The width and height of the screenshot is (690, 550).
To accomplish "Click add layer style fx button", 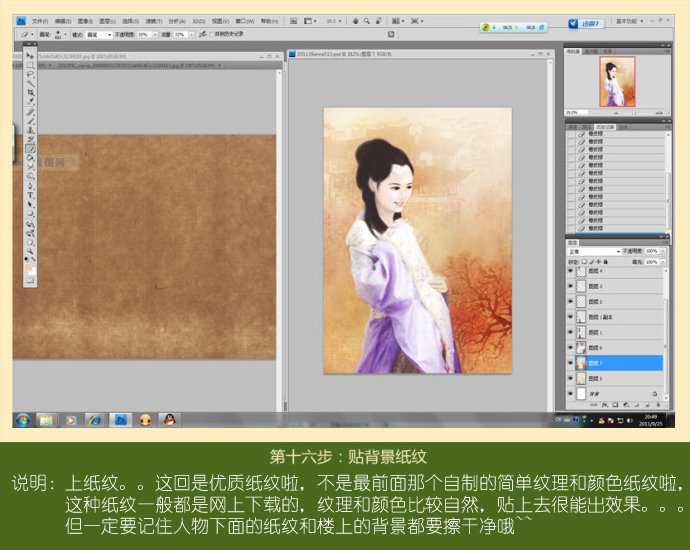I will click(x=605, y=404).
